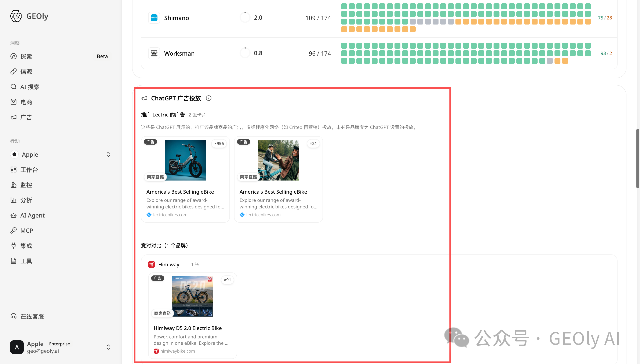640x364 pixels.
Task: Click the ×21 impression count badge
Action: click(313, 144)
